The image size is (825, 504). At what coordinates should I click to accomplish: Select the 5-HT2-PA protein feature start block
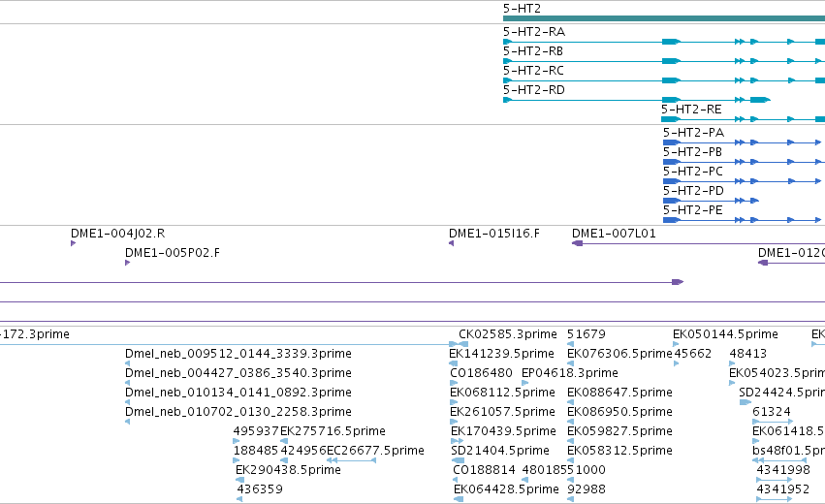672,142
